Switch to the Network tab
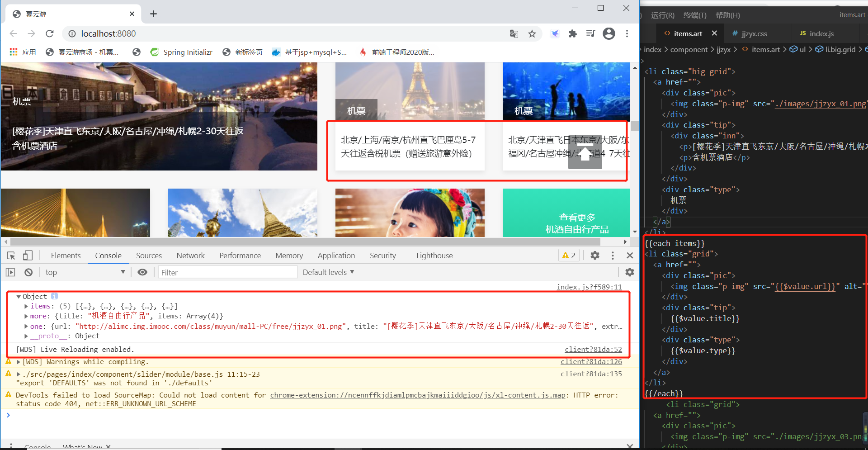The image size is (868, 450). coord(190,256)
